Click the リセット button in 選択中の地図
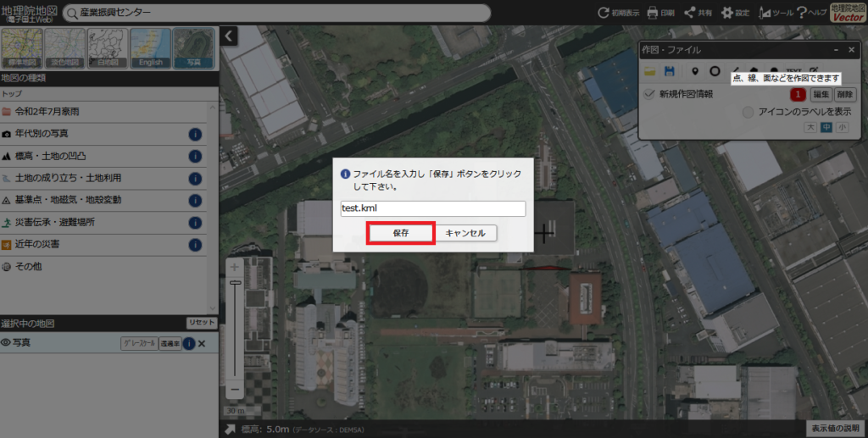Screen dimensions: 868x438 click(202, 323)
